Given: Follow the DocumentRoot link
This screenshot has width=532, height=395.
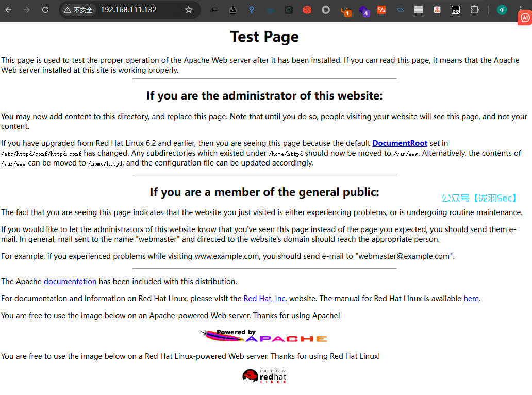Looking at the screenshot, I should 400,143.
